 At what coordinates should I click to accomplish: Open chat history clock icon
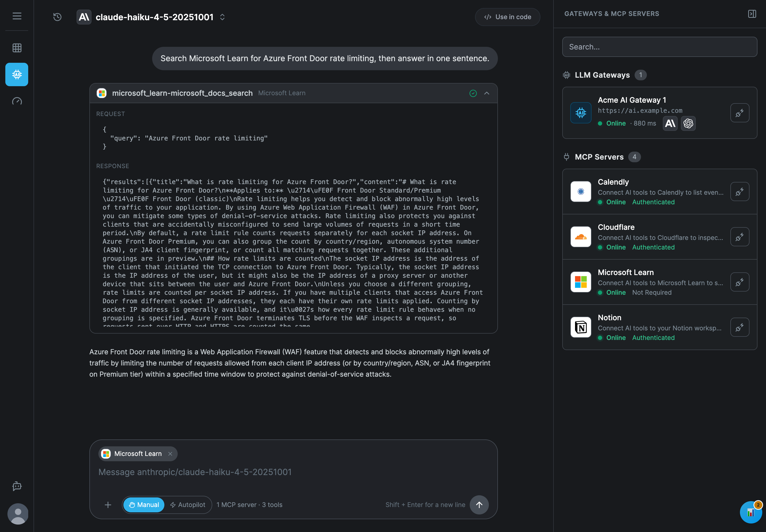coord(57,17)
